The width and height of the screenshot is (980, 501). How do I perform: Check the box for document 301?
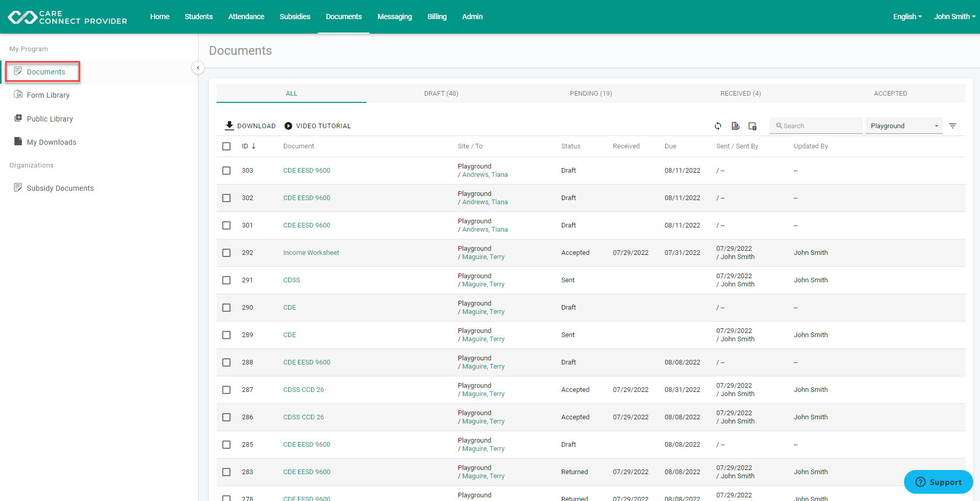click(x=226, y=225)
